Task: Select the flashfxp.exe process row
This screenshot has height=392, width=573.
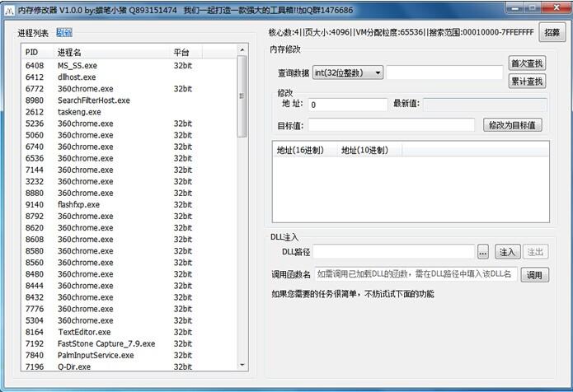Action: click(x=78, y=205)
